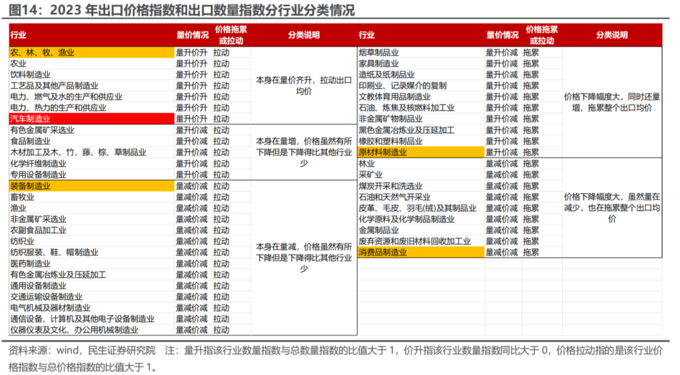680x375 pixels.
Task: Click the '采矿业' industry cell
Action: [370, 175]
